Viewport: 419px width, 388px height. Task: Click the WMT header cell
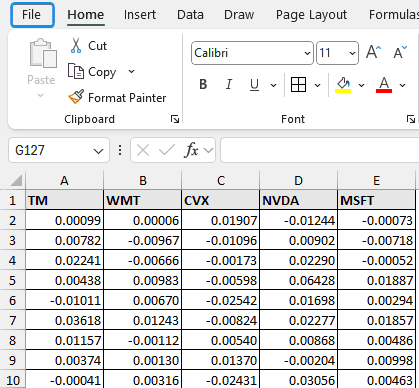tap(143, 200)
